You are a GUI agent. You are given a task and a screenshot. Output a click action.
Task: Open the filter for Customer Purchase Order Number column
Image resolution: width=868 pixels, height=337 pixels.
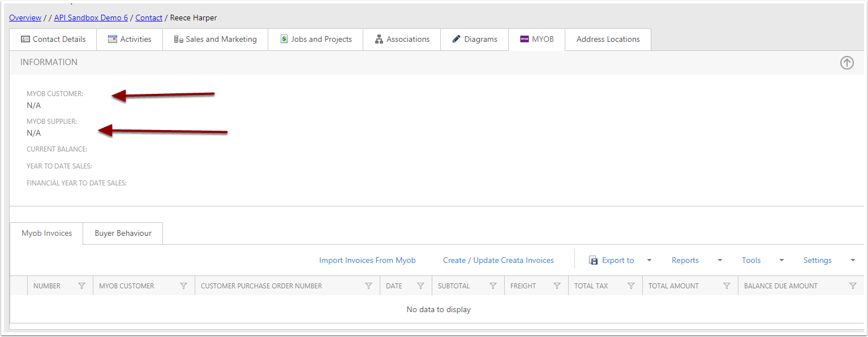(x=368, y=286)
